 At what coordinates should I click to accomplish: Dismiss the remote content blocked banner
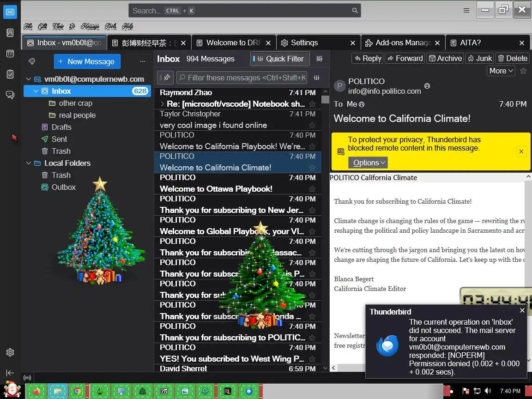click(x=521, y=151)
